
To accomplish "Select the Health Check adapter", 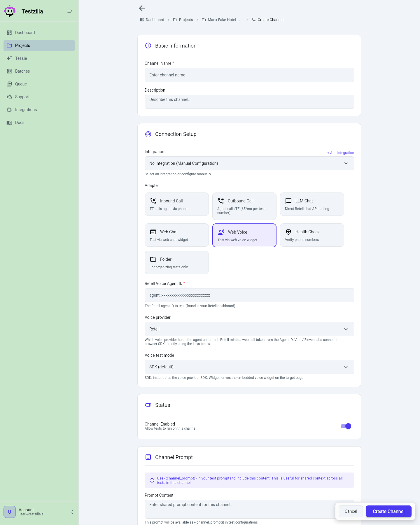I will click(x=312, y=235).
